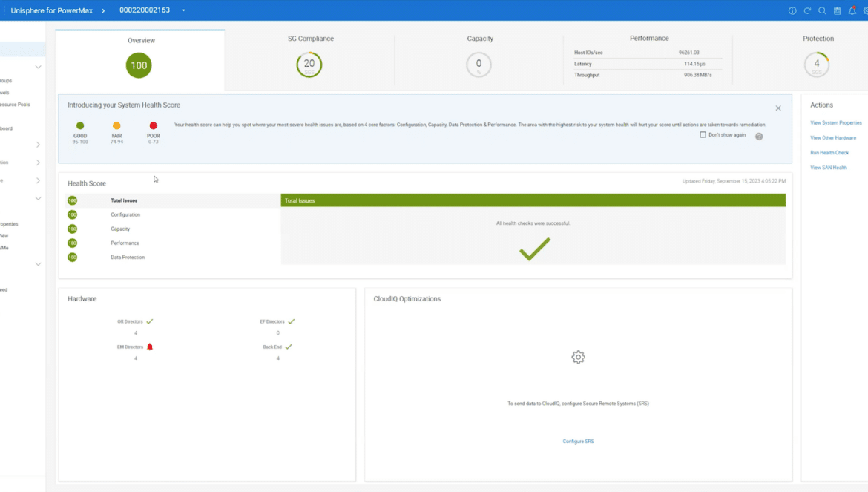Click the 100 badge beside Data Protection
The height and width of the screenshot is (492, 868).
tap(73, 258)
